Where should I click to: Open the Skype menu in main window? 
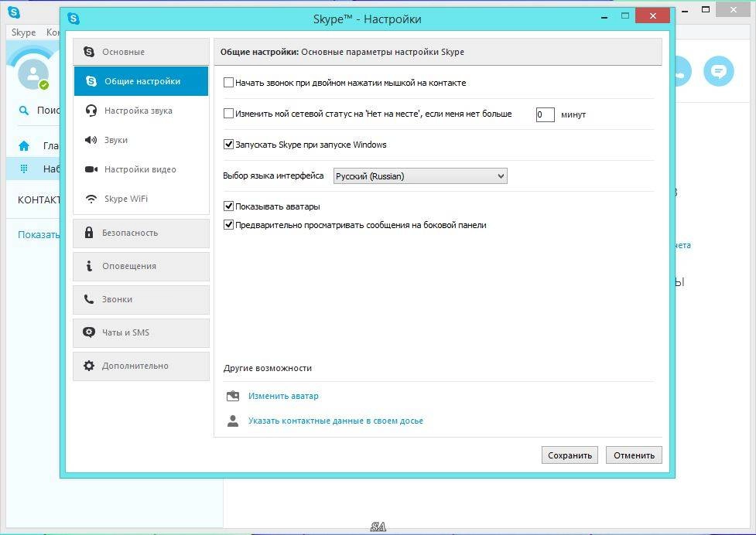[x=24, y=32]
